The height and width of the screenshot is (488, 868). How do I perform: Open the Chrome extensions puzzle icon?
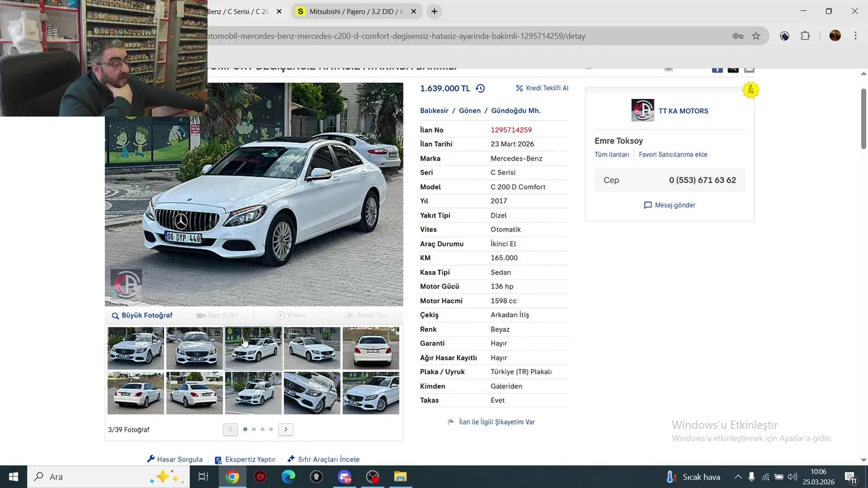805,36
